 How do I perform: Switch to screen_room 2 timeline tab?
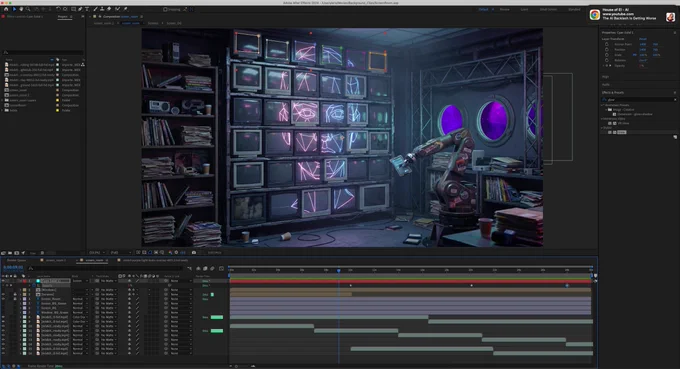(56, 260)
